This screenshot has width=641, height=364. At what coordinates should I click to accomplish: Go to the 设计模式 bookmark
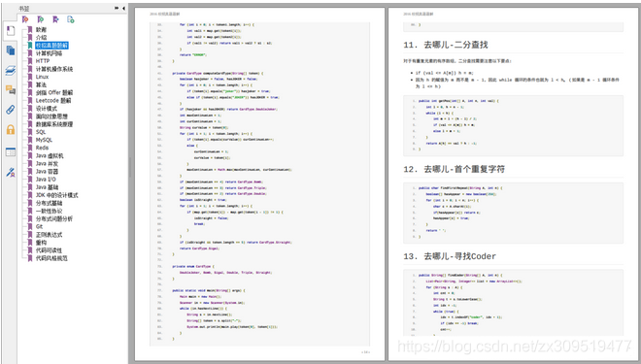[47, 109]
